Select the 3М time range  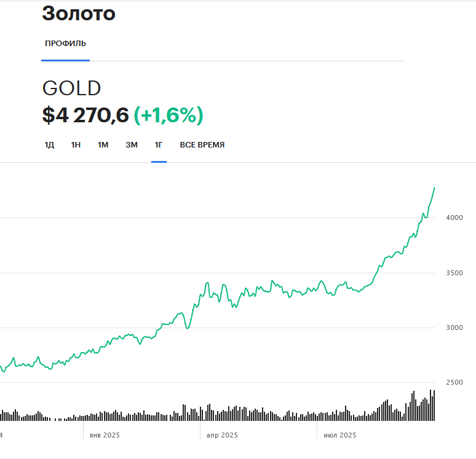132,145
